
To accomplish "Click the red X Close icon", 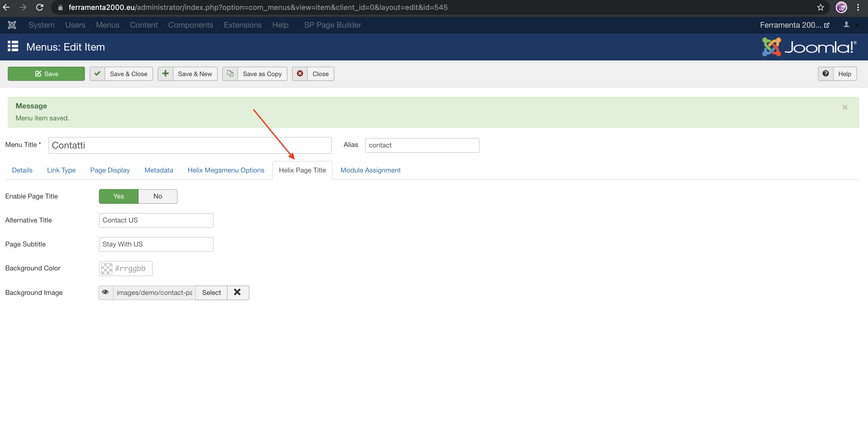I will pyautogui.click(x=300, y=73).
